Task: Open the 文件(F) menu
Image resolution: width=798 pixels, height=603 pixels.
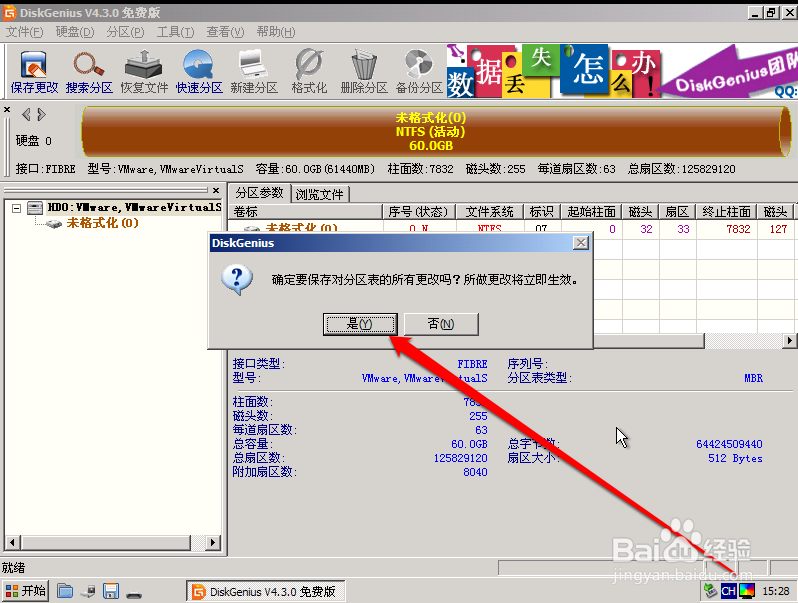Action: click(x=24, y=32)
